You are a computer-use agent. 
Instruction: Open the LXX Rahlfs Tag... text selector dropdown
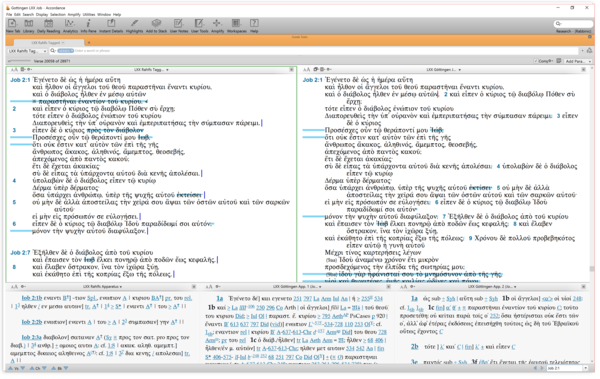click(27, 51)
